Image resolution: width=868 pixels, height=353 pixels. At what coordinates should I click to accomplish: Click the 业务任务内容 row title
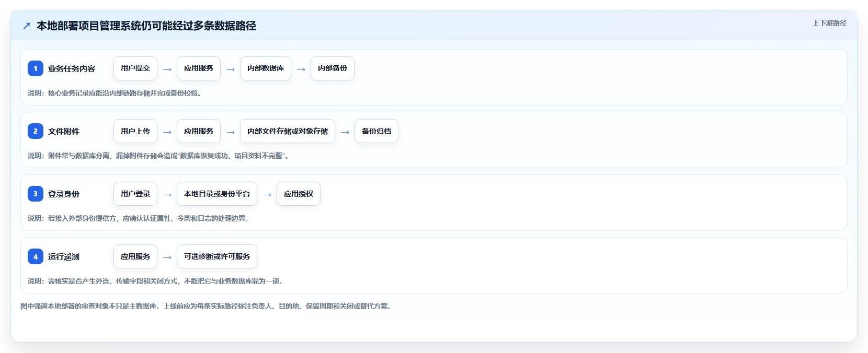pos(72,68)
